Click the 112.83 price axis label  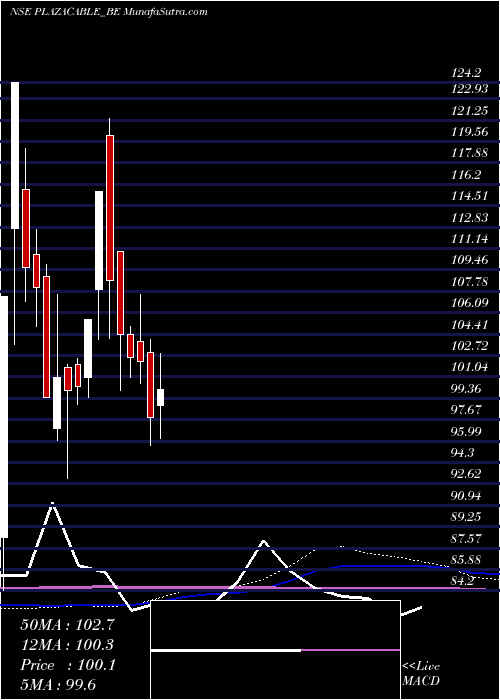(469, 217)
